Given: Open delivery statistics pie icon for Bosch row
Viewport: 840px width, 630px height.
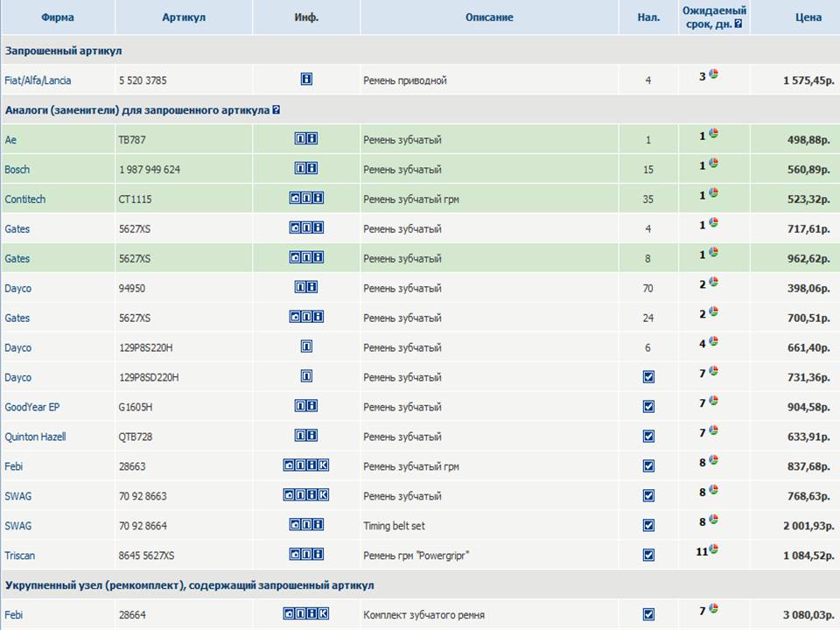Looking at the screenshot, I should [713, 164].
